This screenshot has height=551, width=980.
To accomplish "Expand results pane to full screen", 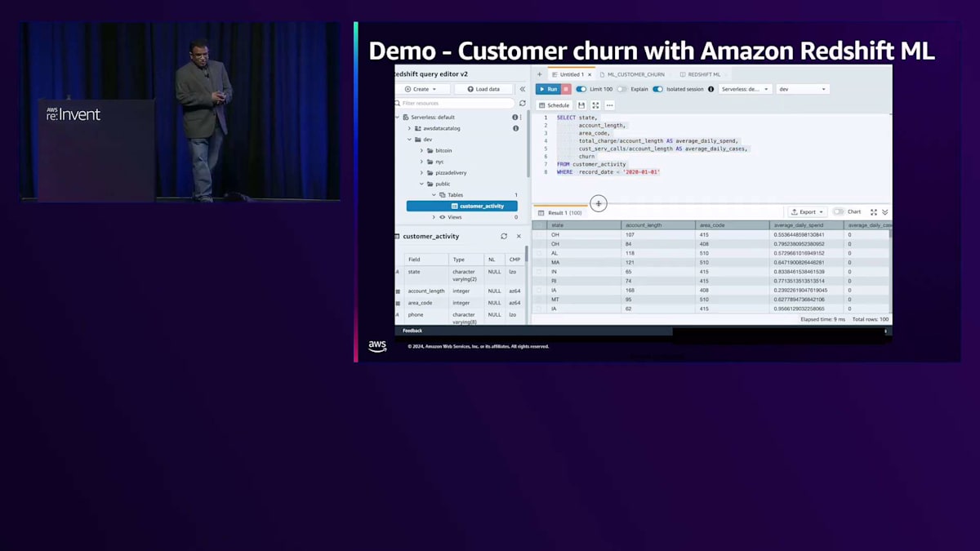I will click(874, 211).
